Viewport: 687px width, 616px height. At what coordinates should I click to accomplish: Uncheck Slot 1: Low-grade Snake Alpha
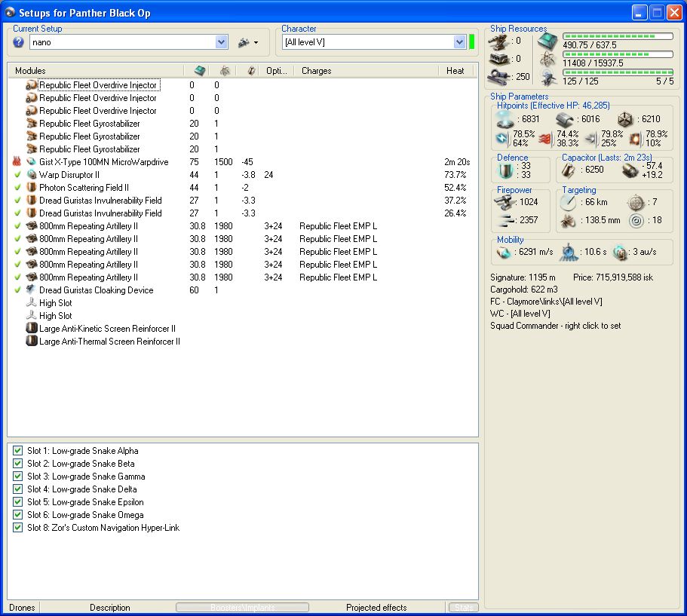click(x=17, y=450)
